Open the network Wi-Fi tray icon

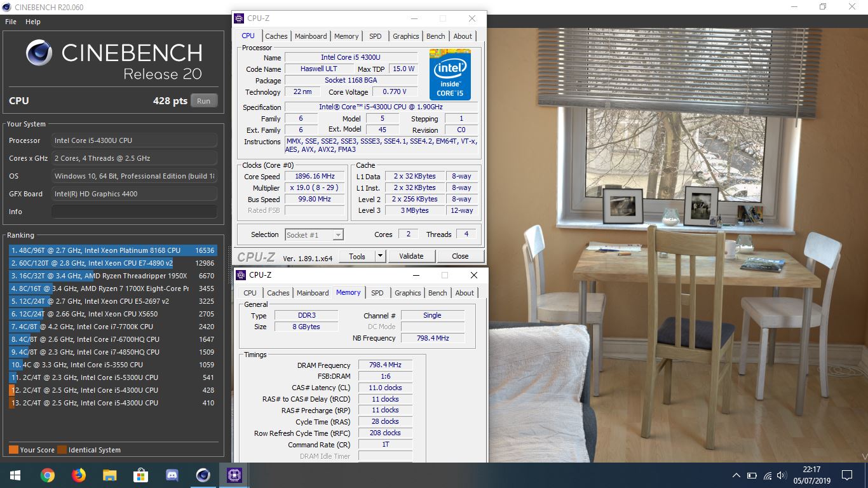(768, 475)
